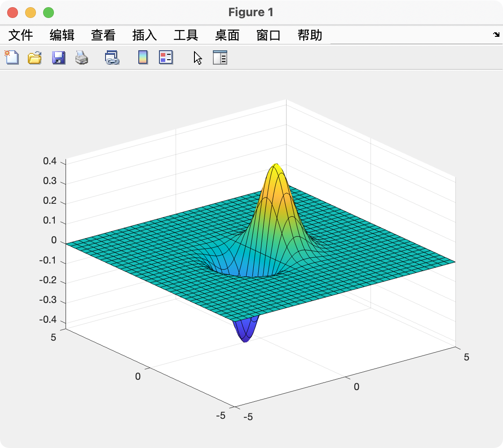The height and width of the screenshot is (448, 503).
Task: Open the 插入 menu
Action: [x=145, y=35]
